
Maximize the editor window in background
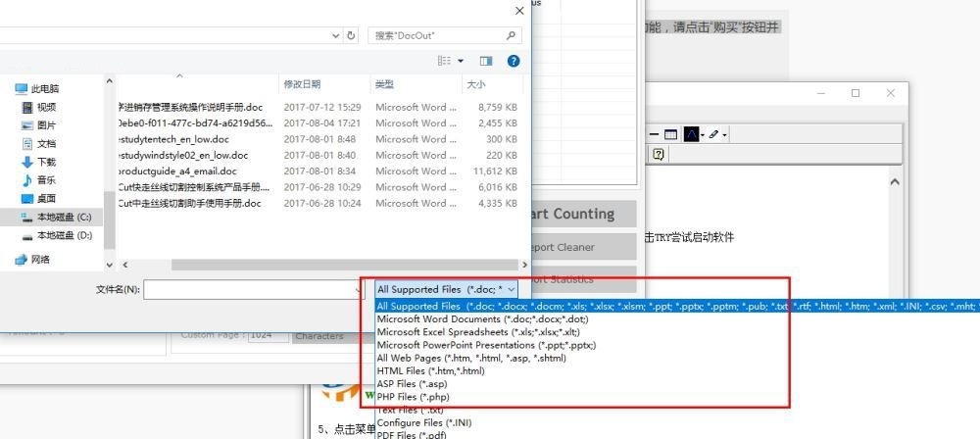click(856, 93)
